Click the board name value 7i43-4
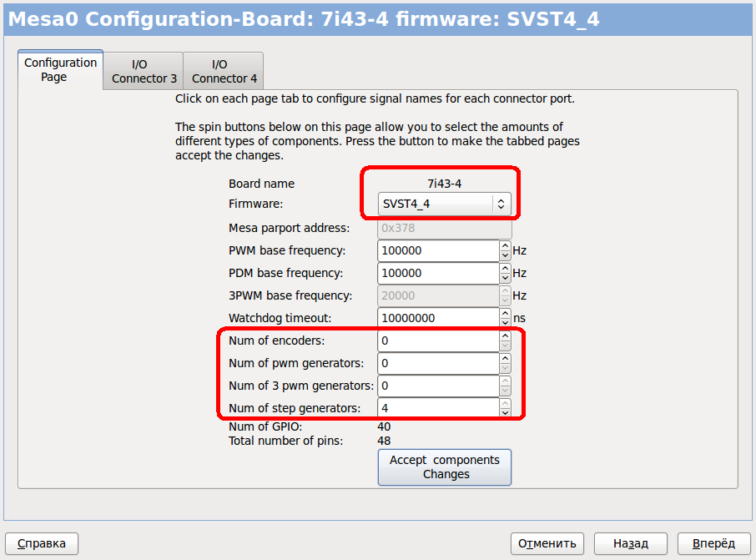This screenshot has width=756, height=560. point(444,184)
